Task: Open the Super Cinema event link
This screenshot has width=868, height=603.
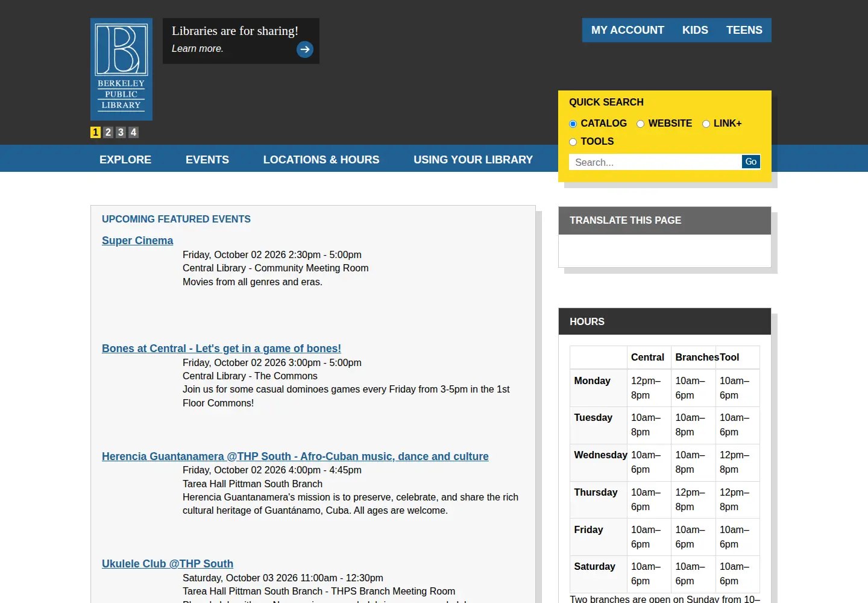Action: click(x=137, y=241)
